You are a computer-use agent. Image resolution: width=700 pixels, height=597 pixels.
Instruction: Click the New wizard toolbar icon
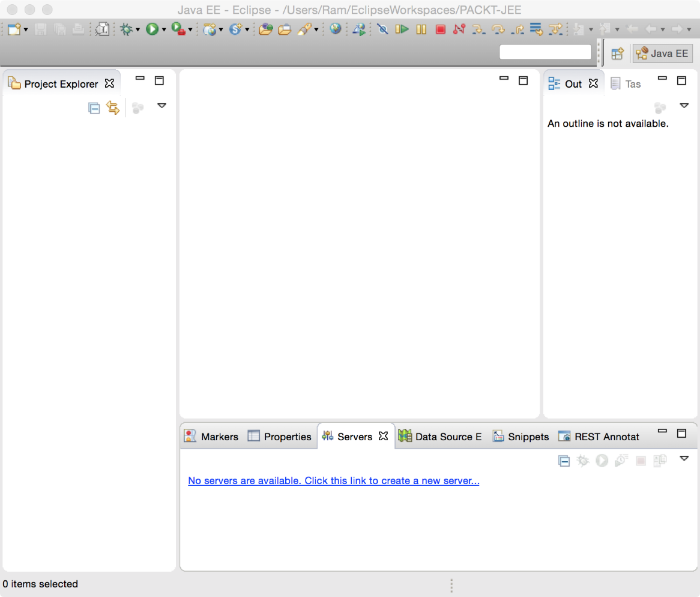(14, 29)
